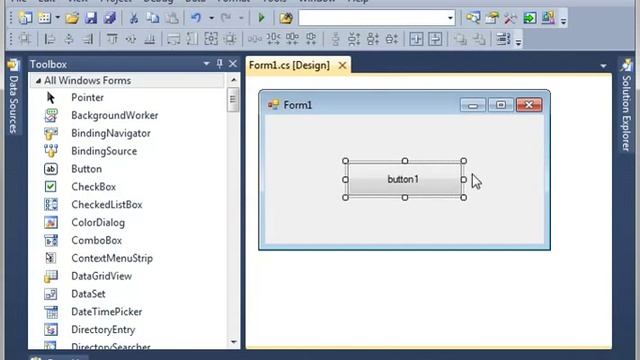Click the Increase Horizontal Spacing icon
640x360 pixels.
tap(273, 39)
